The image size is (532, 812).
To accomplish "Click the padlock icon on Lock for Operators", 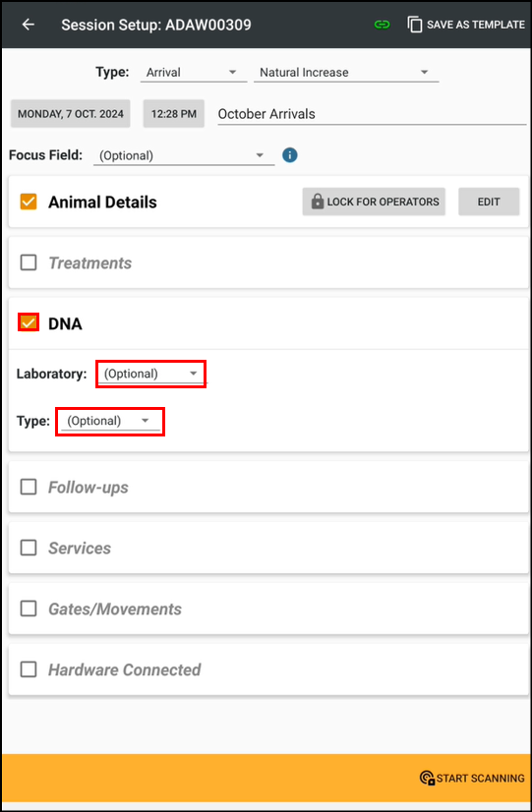I will 317,202.
